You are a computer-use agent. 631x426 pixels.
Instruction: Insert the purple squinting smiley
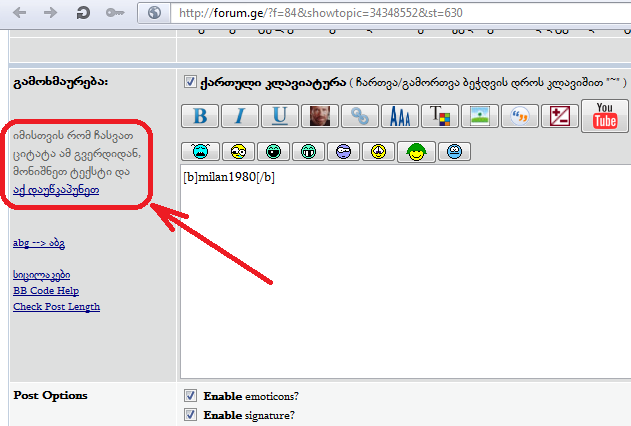[x=343, y=152]
